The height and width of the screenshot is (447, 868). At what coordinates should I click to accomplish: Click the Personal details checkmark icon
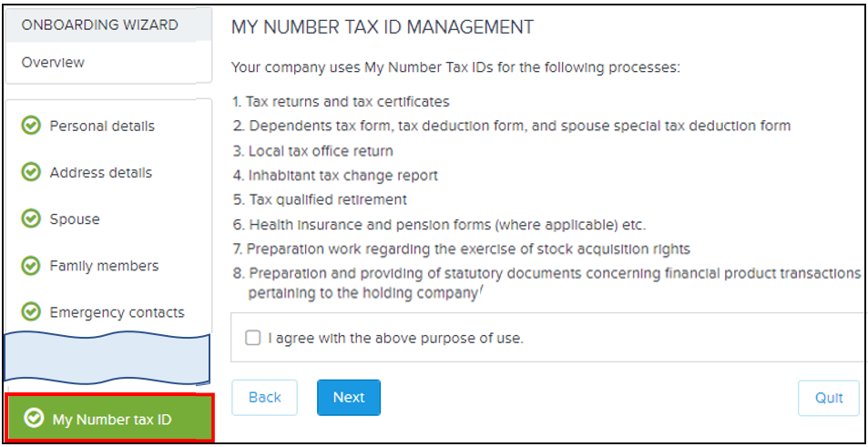[x=31, y=126]
